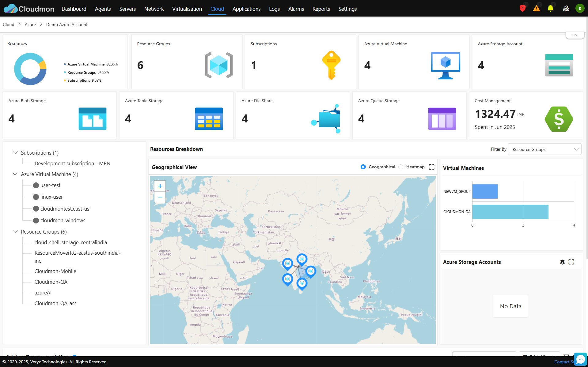Select Development subscription - MPN
The width and height of the screenshot is (588, 367).
coord(72,163)
